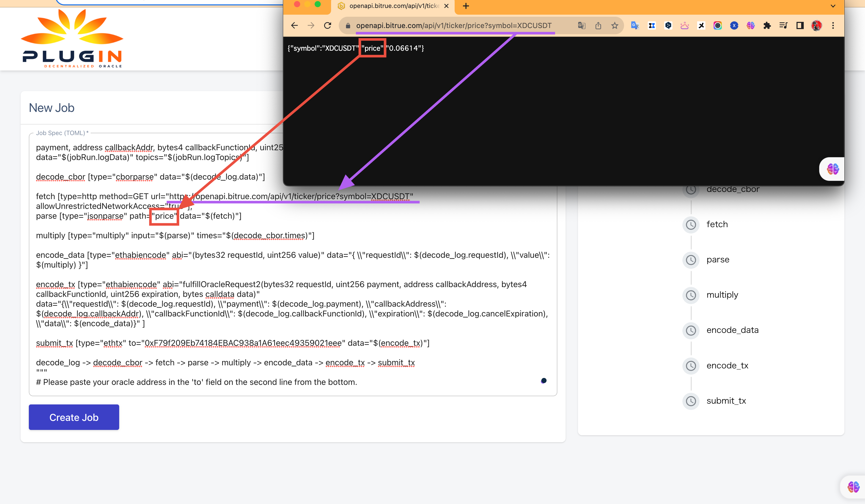Click the Extensions puzzle piece icon

[x=767, y=25]
